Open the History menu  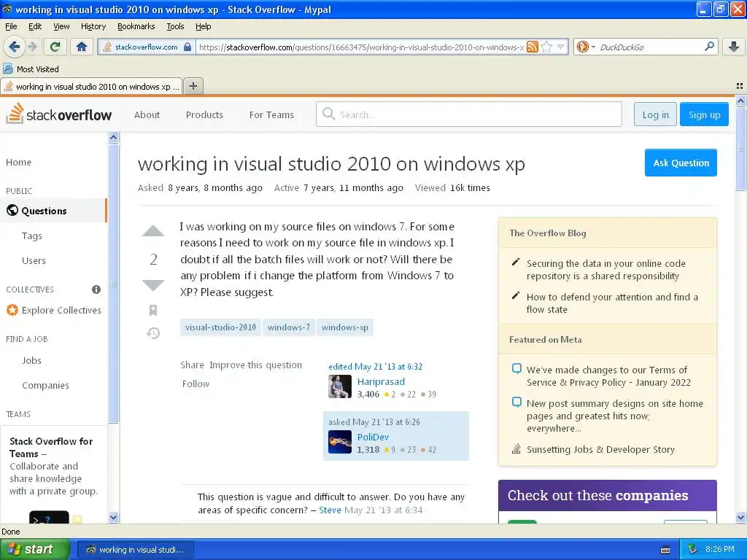(x=93, y=26)
